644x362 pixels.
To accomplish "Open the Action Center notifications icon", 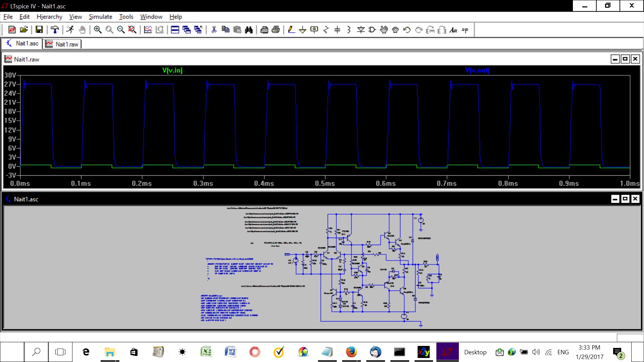I will [x=618, y=352].
